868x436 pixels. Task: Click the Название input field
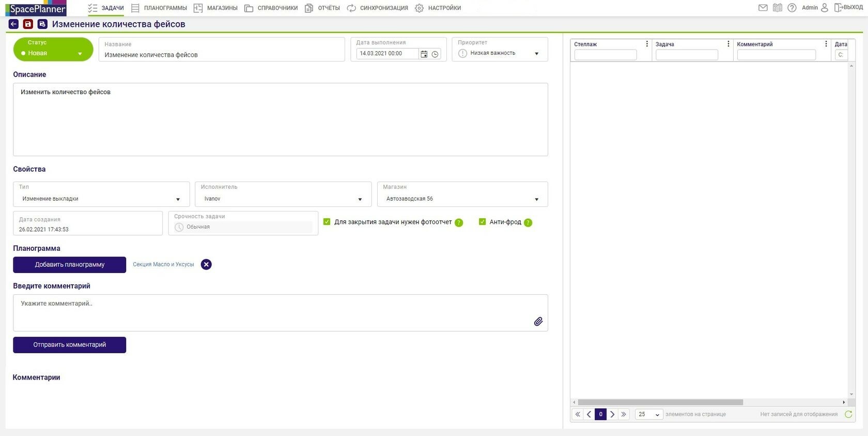(222, 50)
